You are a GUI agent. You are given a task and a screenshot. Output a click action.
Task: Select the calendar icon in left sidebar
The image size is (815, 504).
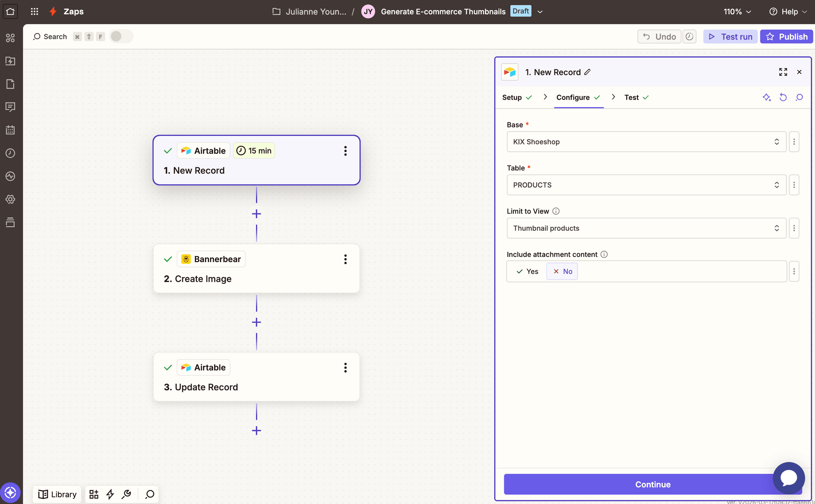pos(11,130)
